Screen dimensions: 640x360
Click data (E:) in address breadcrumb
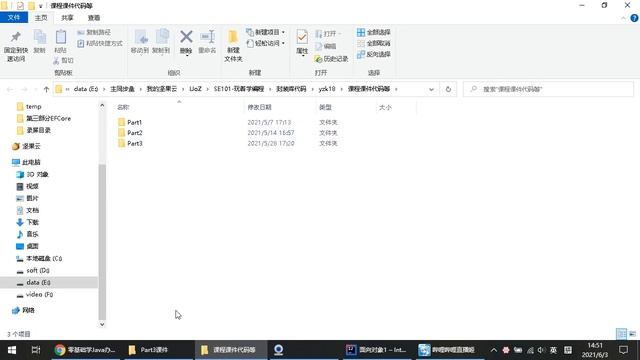(x=86, y=89)
